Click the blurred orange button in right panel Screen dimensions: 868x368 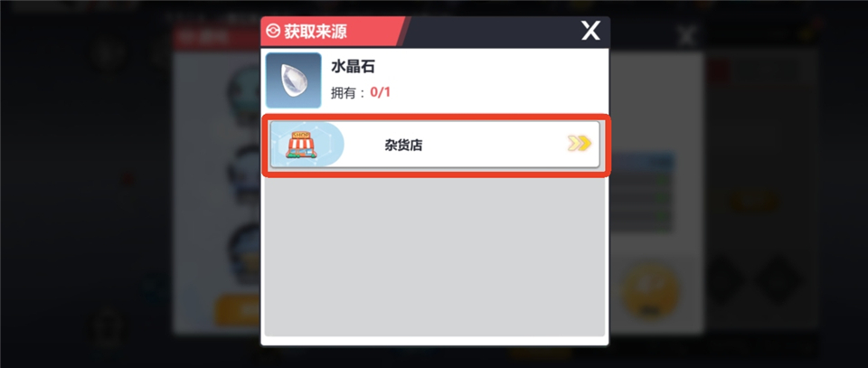tap(754, 201)
